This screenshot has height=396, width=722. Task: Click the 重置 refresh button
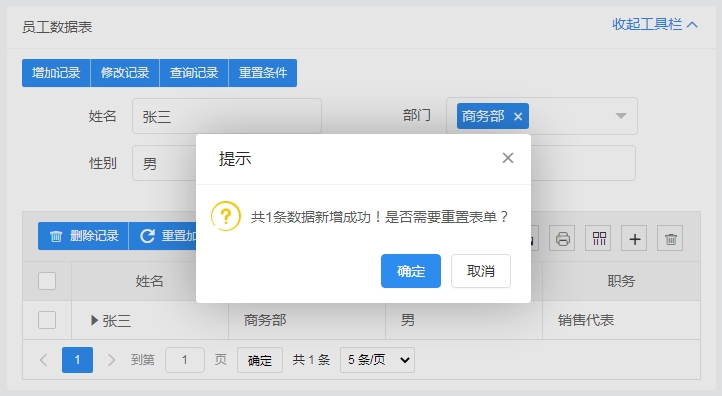(x=163, y=236)
